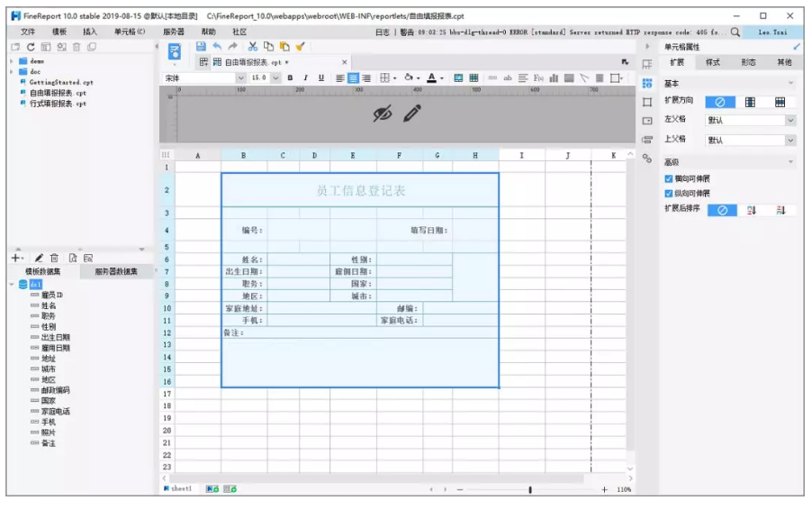Set expand direction to vertical
812x510 pixels.
click(750, 102)
